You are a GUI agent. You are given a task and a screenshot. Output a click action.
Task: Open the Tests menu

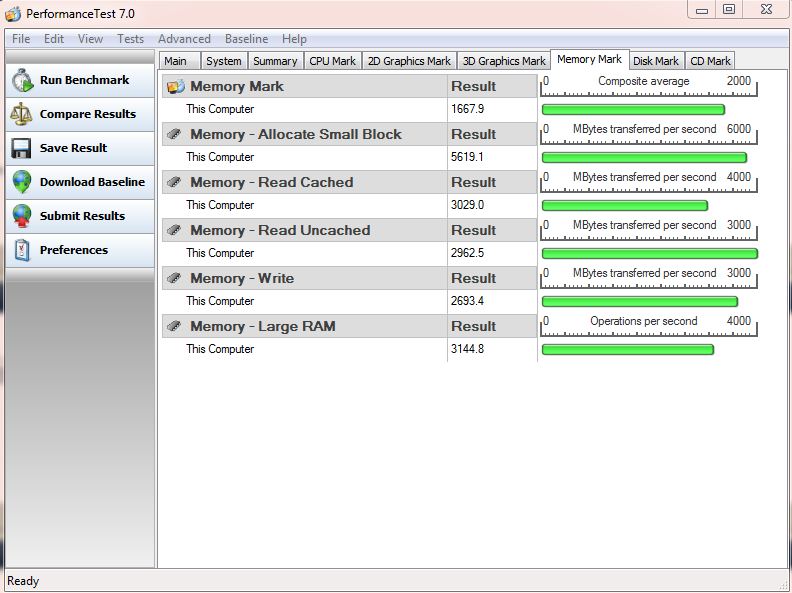tap(130, 39)
